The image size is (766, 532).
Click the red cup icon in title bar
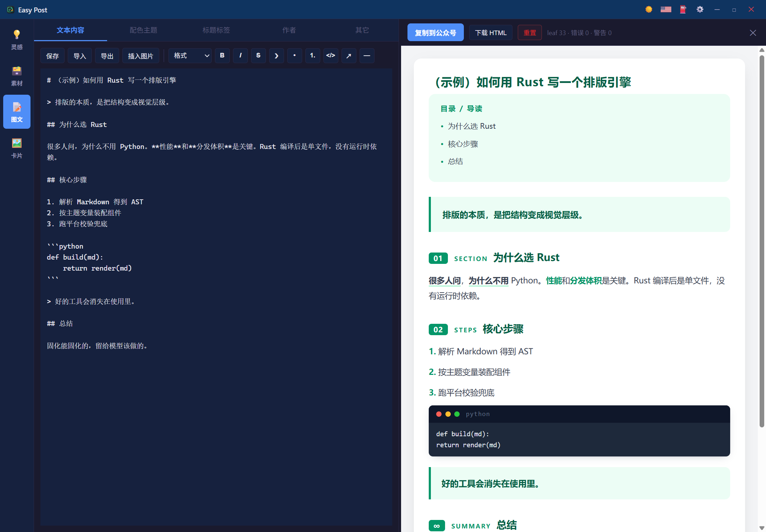[683, 10]
